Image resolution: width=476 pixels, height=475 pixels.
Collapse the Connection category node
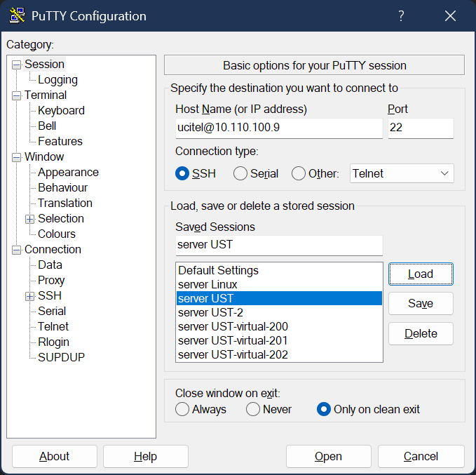17,250
